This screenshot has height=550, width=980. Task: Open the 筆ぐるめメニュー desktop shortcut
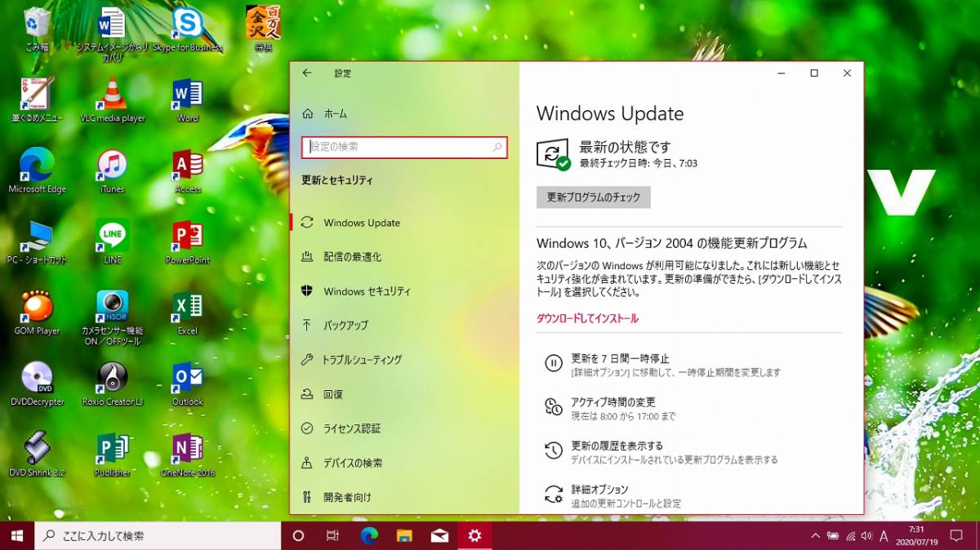tap(37, 100)
